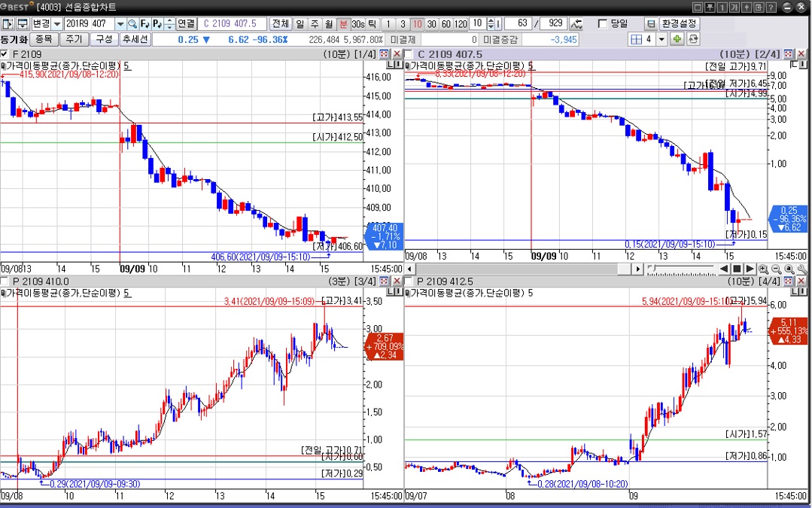Click the zoom-in magnifier under the chart

coord(763,269)
